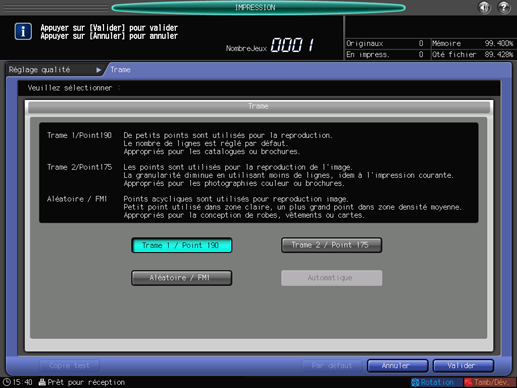Click 'Appuyer sur [Annuler] pour annuler' message
Viewport: 517px width, 388px height.
coord(109,36)
